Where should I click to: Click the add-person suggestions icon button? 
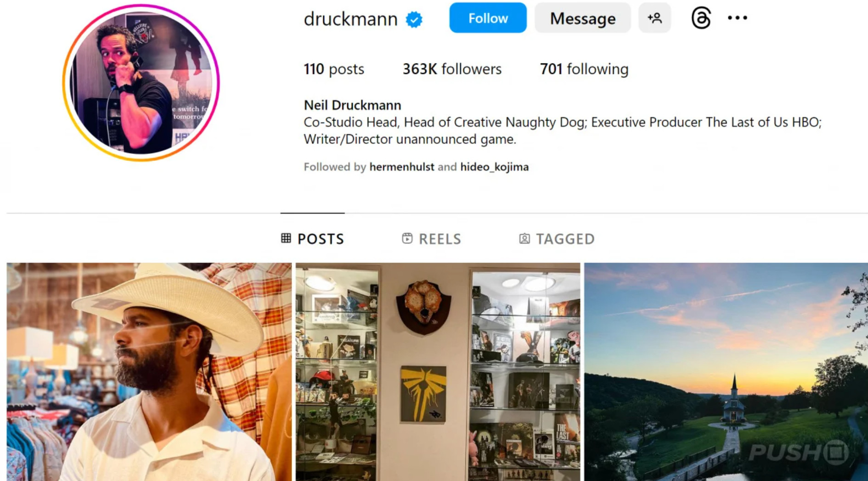654,18
